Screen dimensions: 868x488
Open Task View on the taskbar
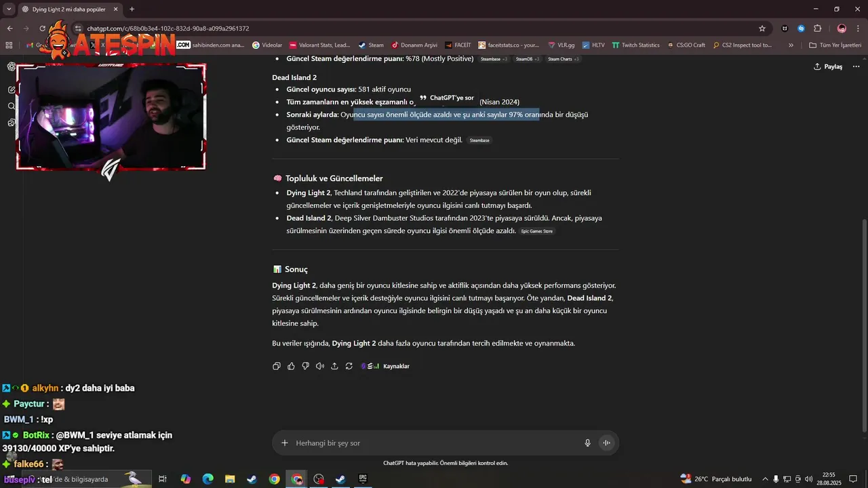163,479
